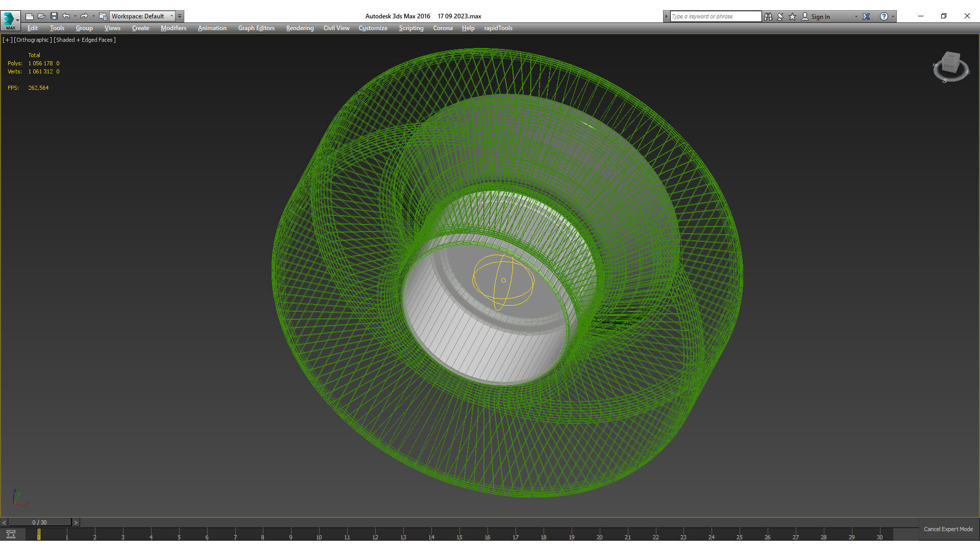The image size is (980, 551).
Task: Open the Modifiers menu
Action: point(174,28)
